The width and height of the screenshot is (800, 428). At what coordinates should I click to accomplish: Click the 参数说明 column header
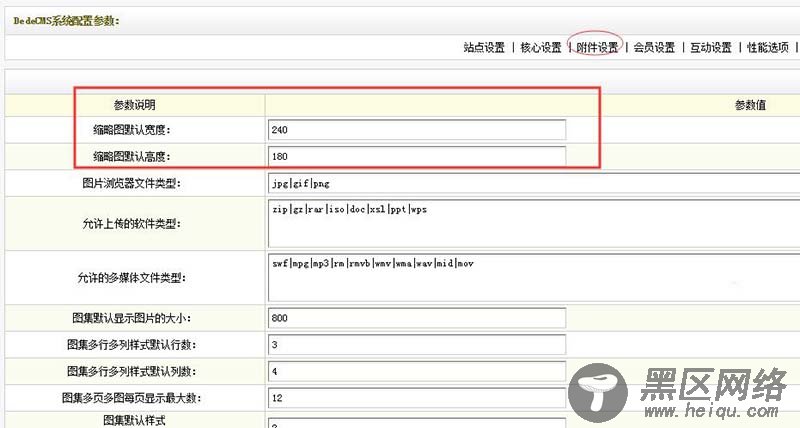[134, 105]
